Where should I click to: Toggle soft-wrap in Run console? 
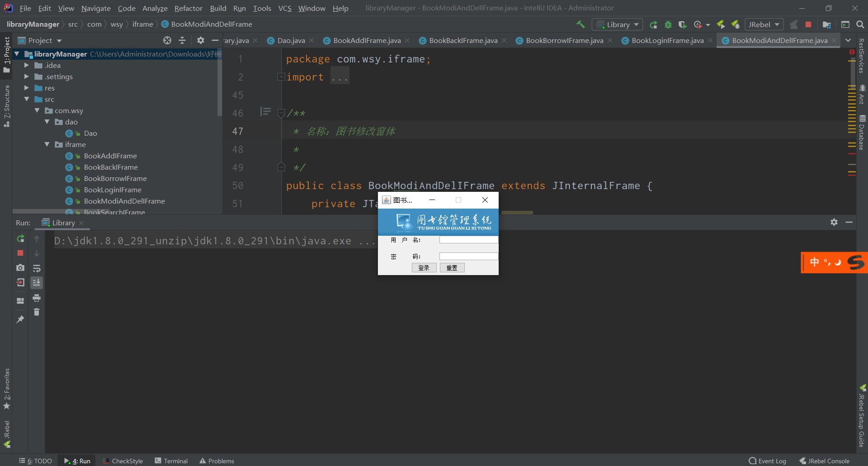(37, 268)
